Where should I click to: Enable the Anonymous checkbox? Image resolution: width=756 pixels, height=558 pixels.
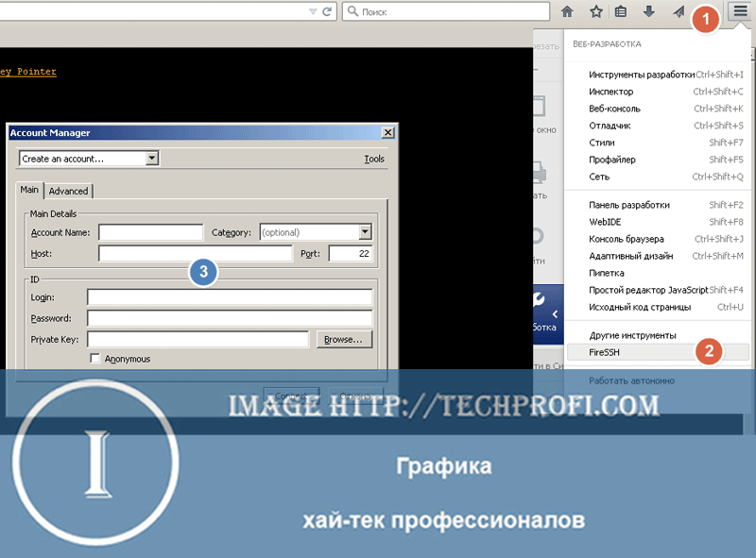point(95,359)
